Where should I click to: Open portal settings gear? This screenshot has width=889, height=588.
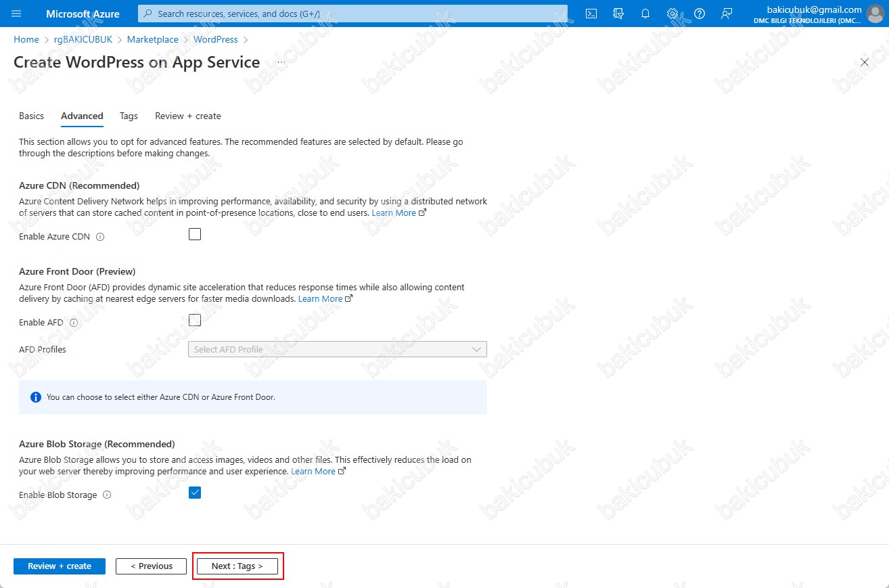(673, 14)
